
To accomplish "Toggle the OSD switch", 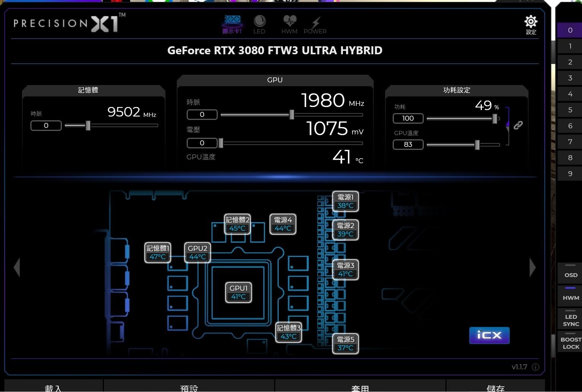I will [570, 273].
